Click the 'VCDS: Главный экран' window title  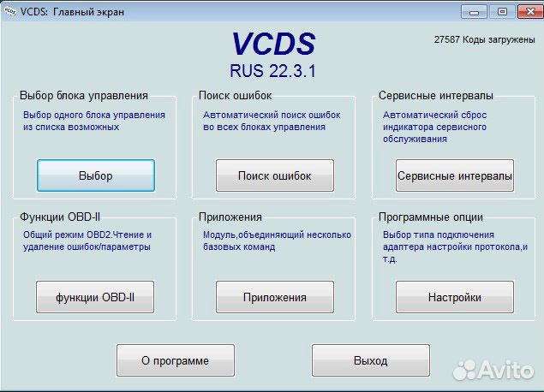coord(72,12)
